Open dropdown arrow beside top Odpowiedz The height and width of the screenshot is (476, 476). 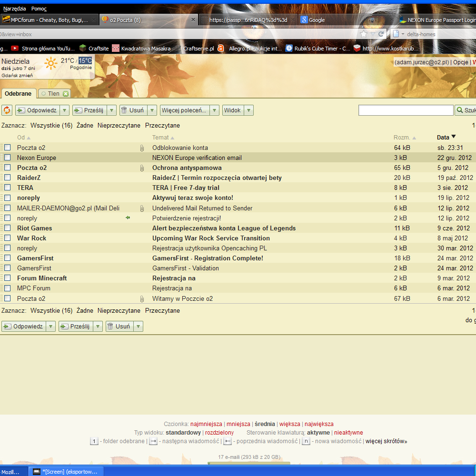click(64, 110)
